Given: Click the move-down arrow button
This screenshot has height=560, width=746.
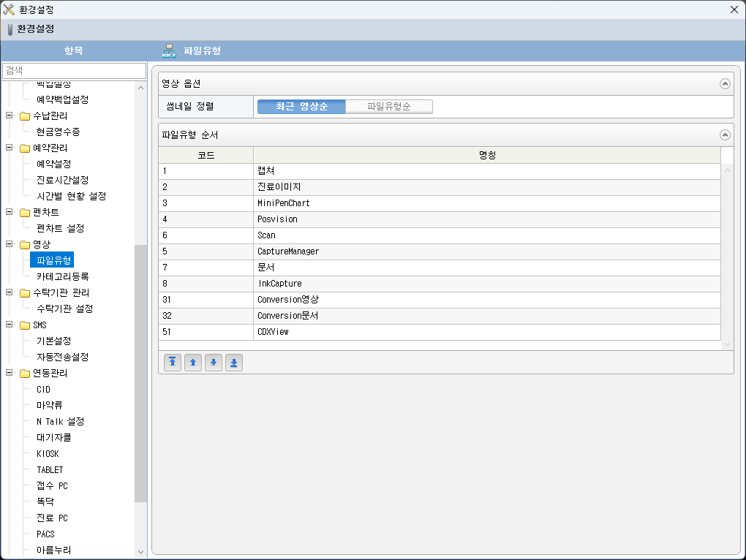Looking at the screenshot, I should click(x=214, y=363).
